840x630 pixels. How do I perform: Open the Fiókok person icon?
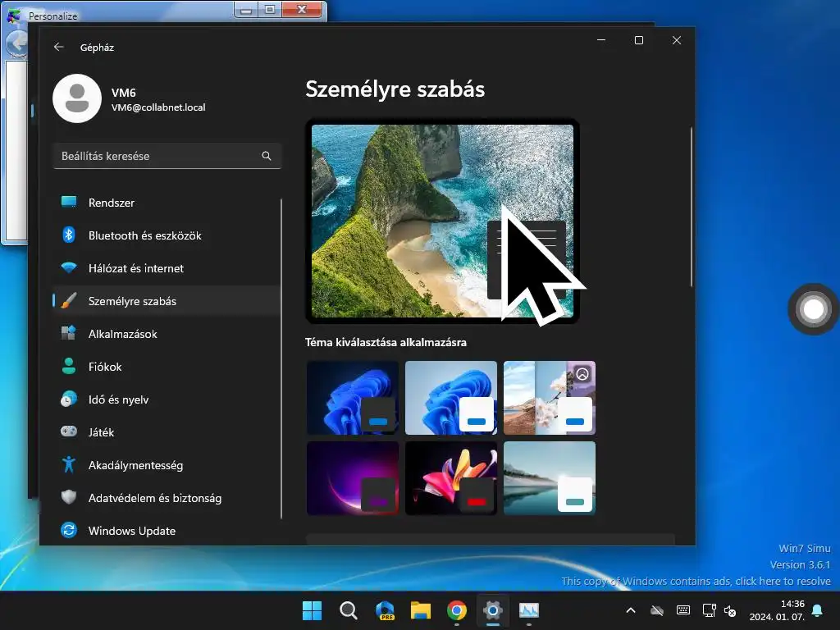point(69,366)
